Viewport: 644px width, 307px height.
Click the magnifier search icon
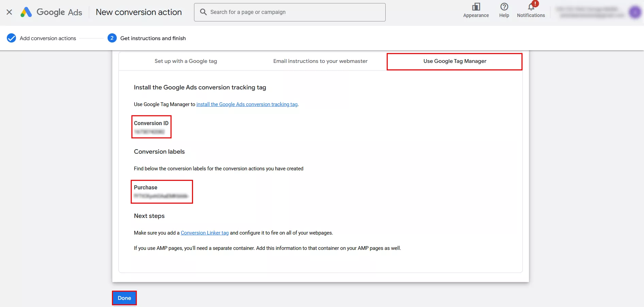[x=203, y=12]
